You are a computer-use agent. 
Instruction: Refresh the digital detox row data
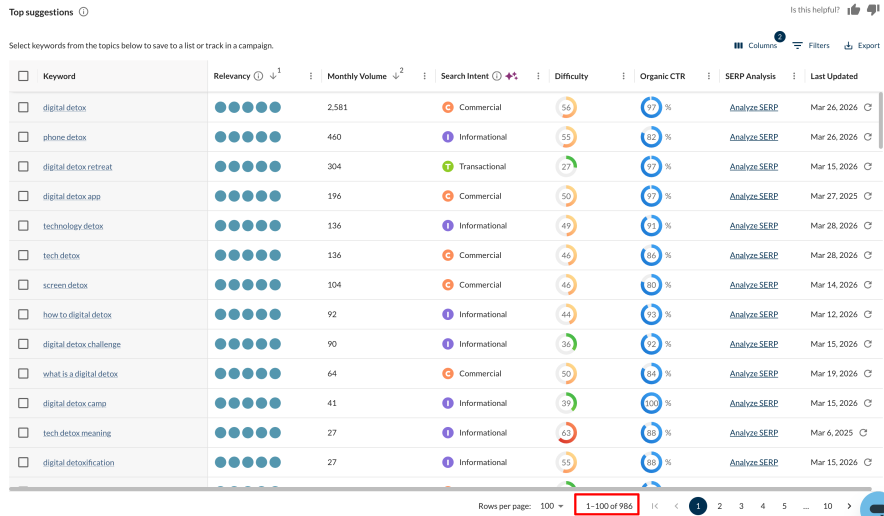tap(868, 107)
